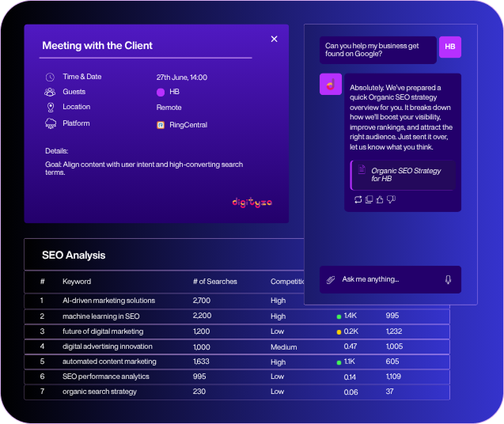
Task: Click the RingCentral app icon
Action: pos(161,125)
